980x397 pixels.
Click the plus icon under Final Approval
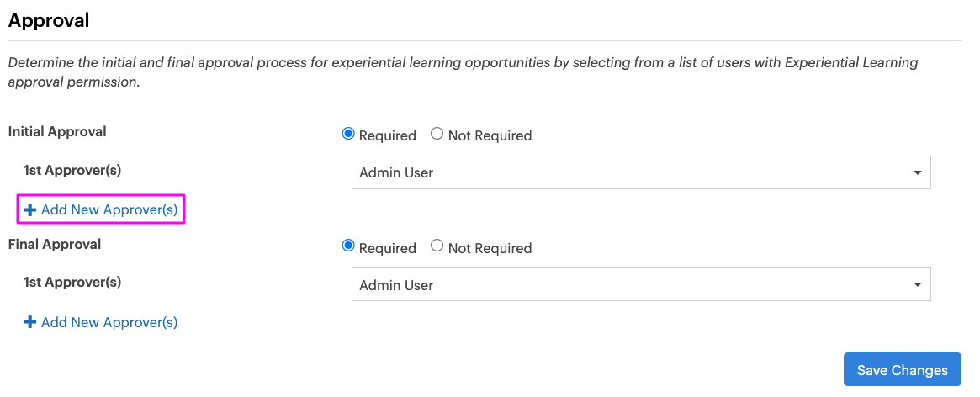pos(30,322)
